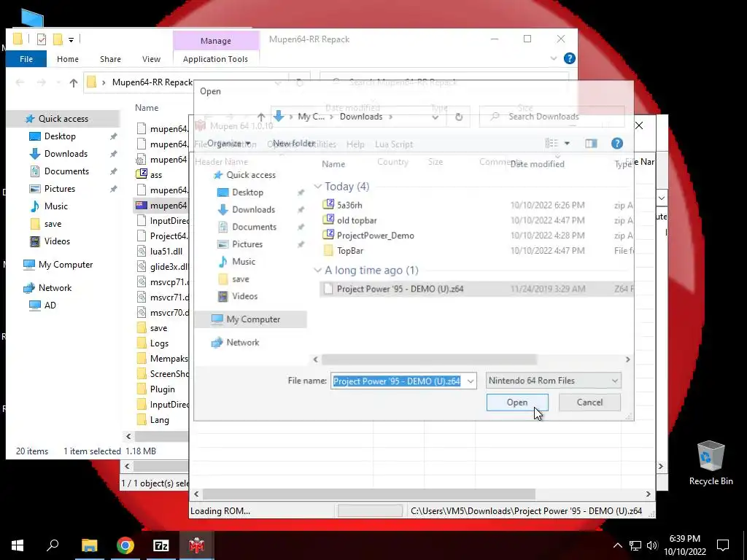This screenshot has width=747, height=560.
Task: Open Google Chrome from taskbar
Action: tap(125, 545)
